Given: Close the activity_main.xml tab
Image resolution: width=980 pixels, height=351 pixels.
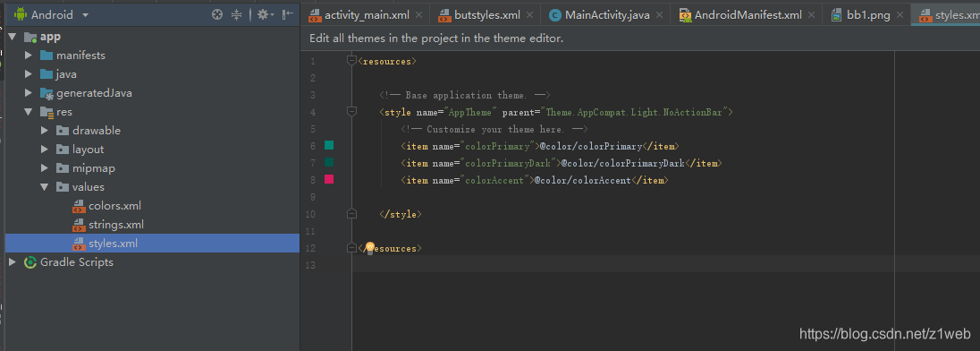Looking at the screenshot, I should coord(418,15).
